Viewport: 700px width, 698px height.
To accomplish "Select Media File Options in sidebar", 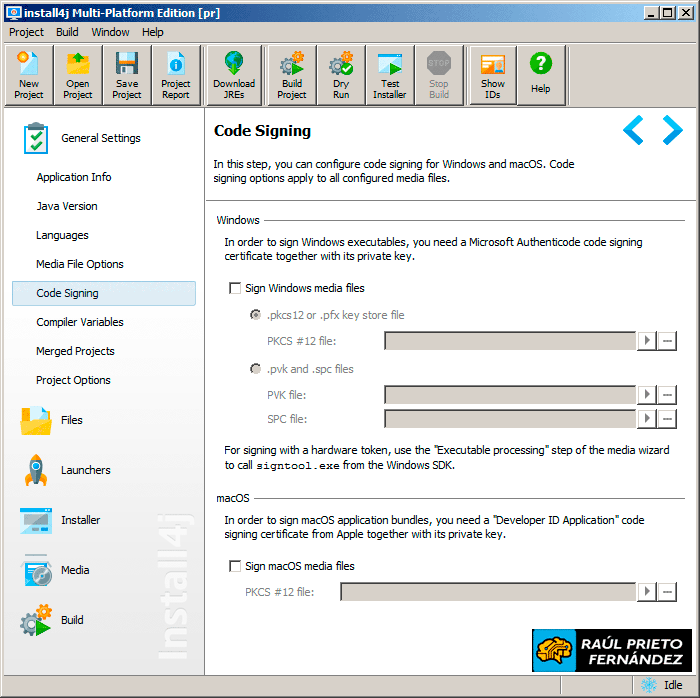I will (79, 264).
